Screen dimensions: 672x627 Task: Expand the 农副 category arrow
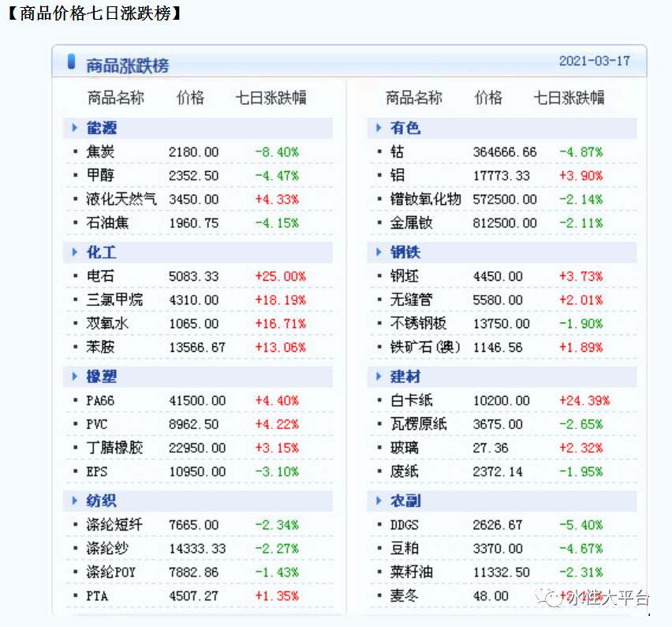(379, 501)
